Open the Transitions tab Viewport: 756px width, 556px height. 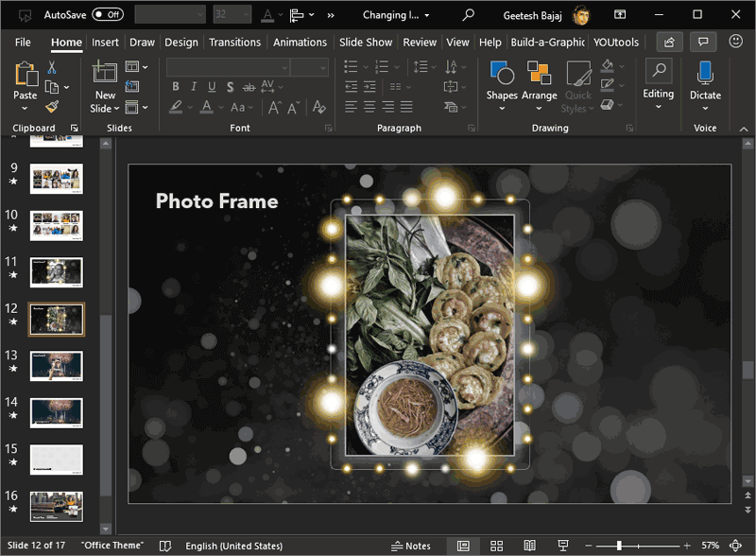click(235, 43)
